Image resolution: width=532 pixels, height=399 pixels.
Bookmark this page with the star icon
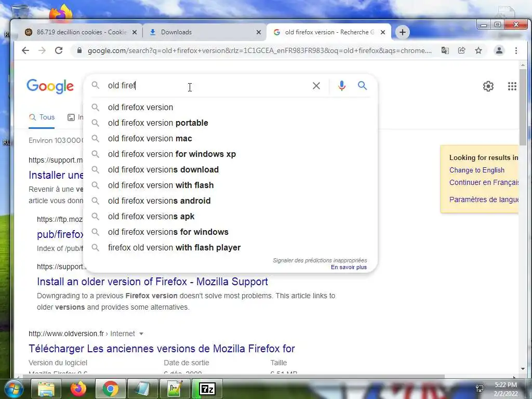(478, 50)
